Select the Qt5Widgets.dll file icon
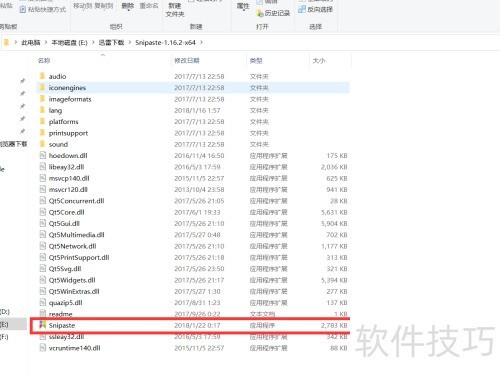Viewport: 500px width, 378px height. (x=42, y=280)
